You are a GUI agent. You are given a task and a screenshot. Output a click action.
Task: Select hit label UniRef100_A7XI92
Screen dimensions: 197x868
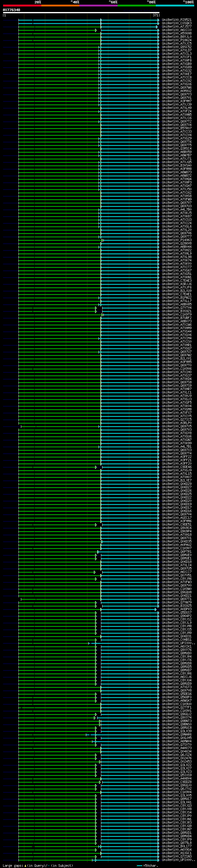pos(177,81)
